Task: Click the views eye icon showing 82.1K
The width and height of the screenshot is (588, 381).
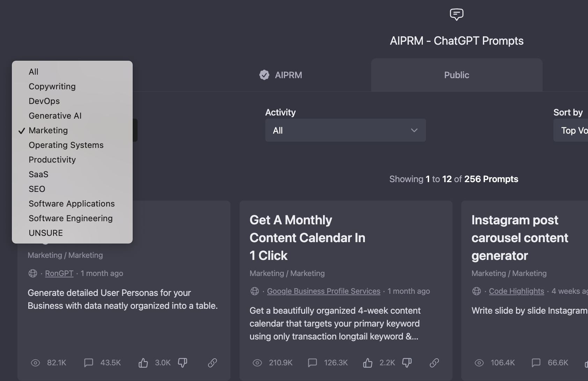Action: coord(36,363)
